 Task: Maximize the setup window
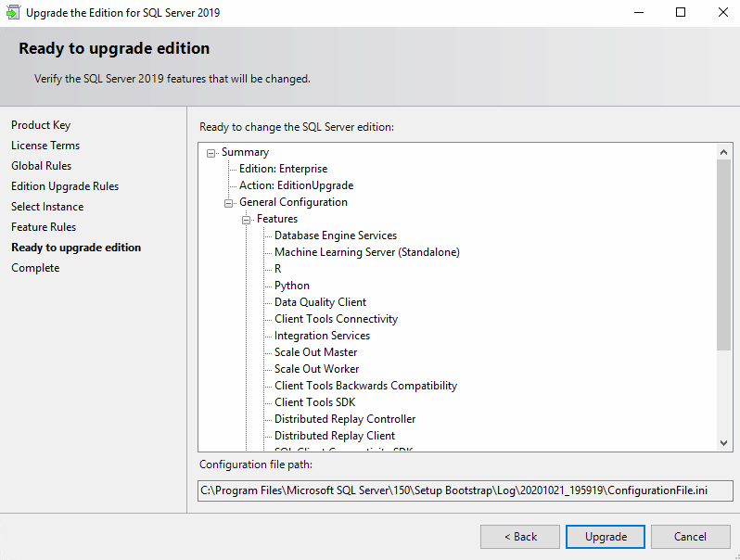click(681, 13)
